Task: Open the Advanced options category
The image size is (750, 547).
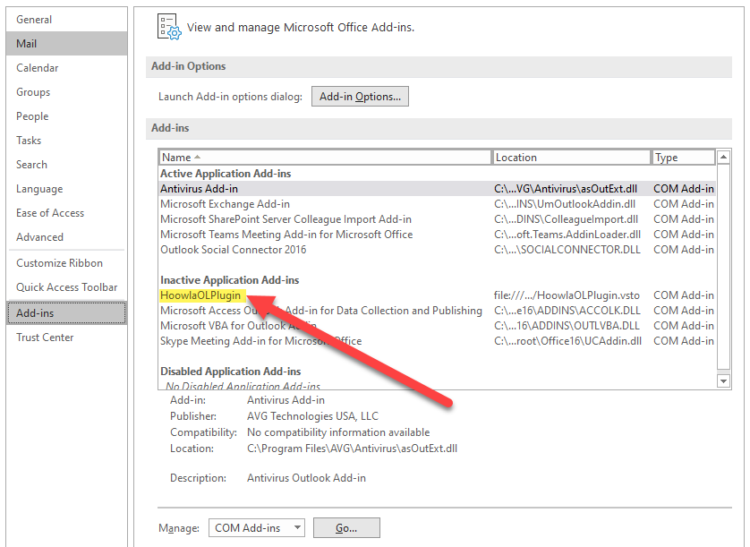Action: click(40, 237)
